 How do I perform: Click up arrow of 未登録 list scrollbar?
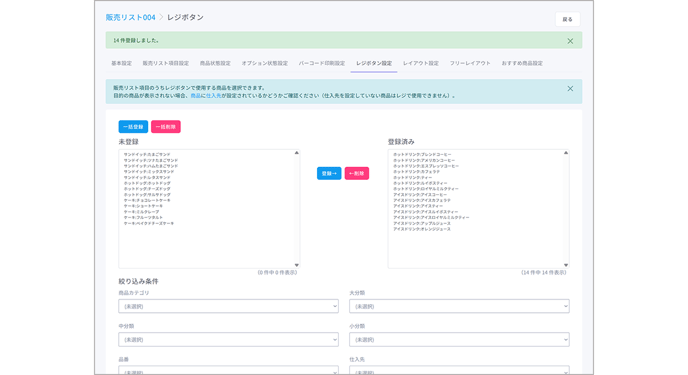pos(297,153)
